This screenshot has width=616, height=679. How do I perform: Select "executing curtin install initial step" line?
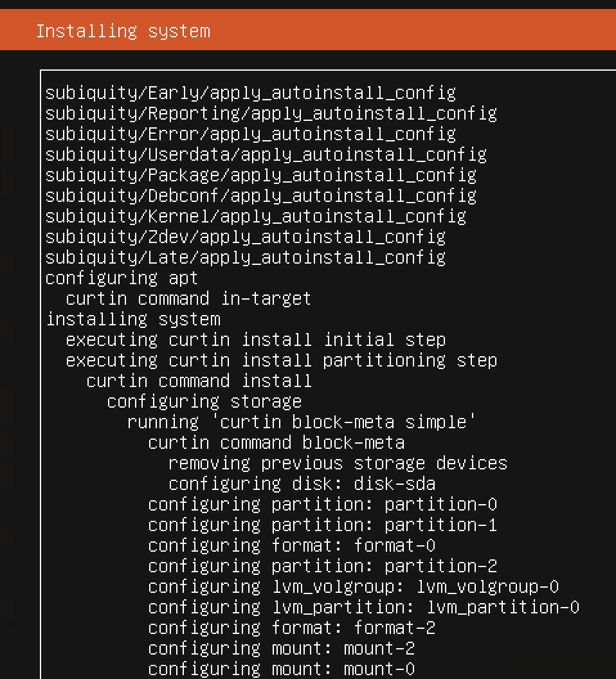click(255, 339)
